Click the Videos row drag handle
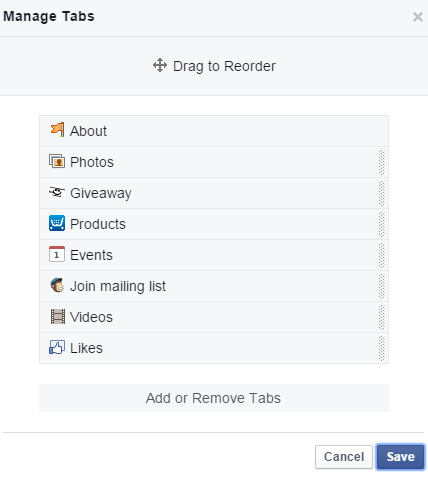 coord(382,317)
